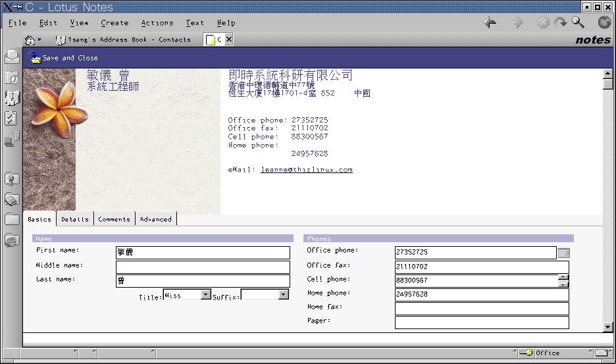Click the Middle name input field

pyautogui.click(x=203, y=267)
